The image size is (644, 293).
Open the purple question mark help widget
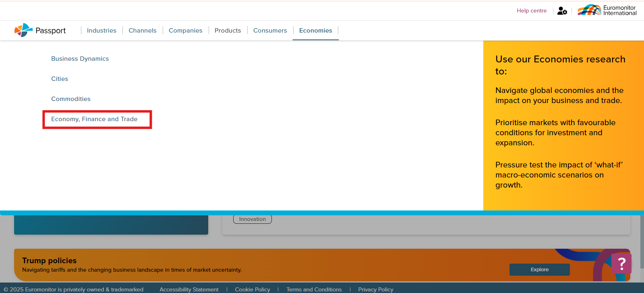(621, 264)
